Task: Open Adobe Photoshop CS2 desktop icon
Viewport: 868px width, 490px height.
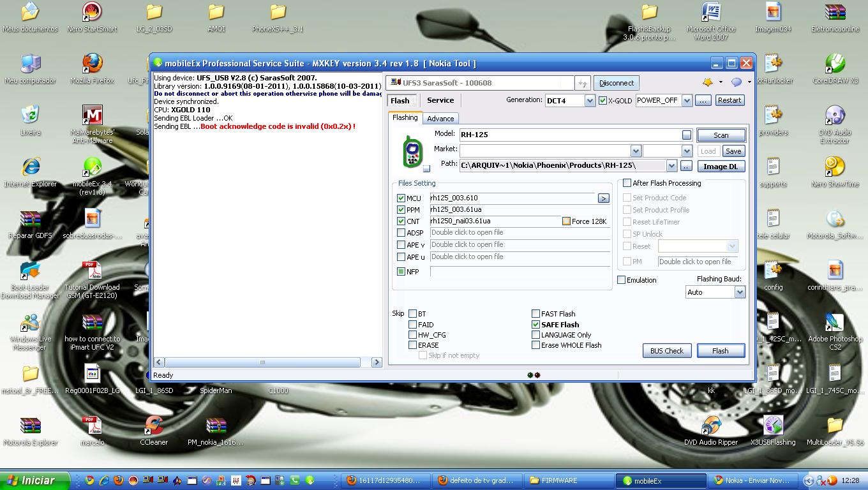Action: pos(835,331)
